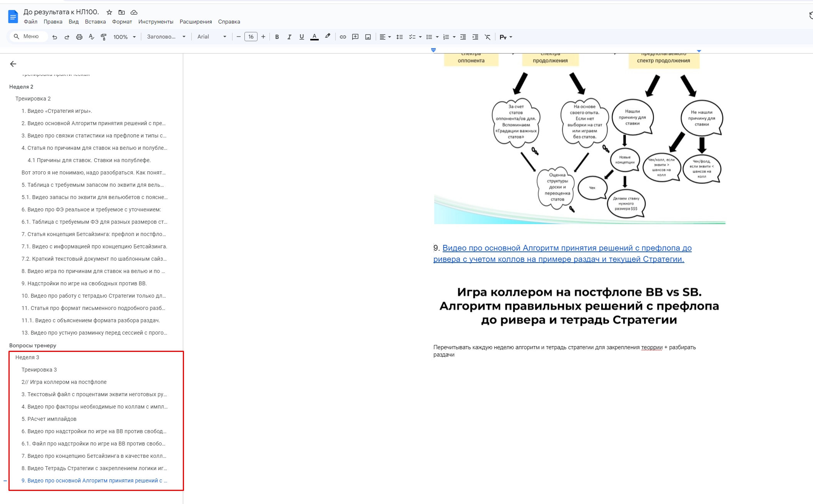Open the Вставка menu
Viewport: 813px width, 504px height.
95,22
